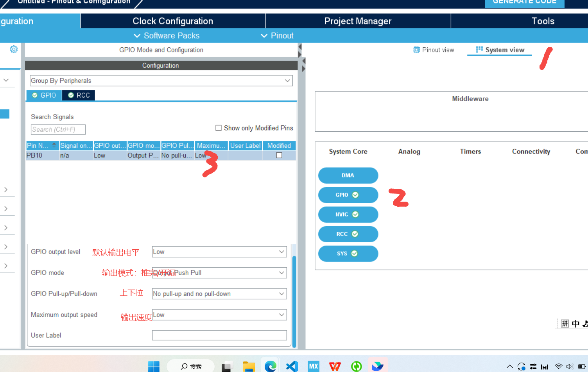Click the No pull-u... cell for PB10

(177, 156)
